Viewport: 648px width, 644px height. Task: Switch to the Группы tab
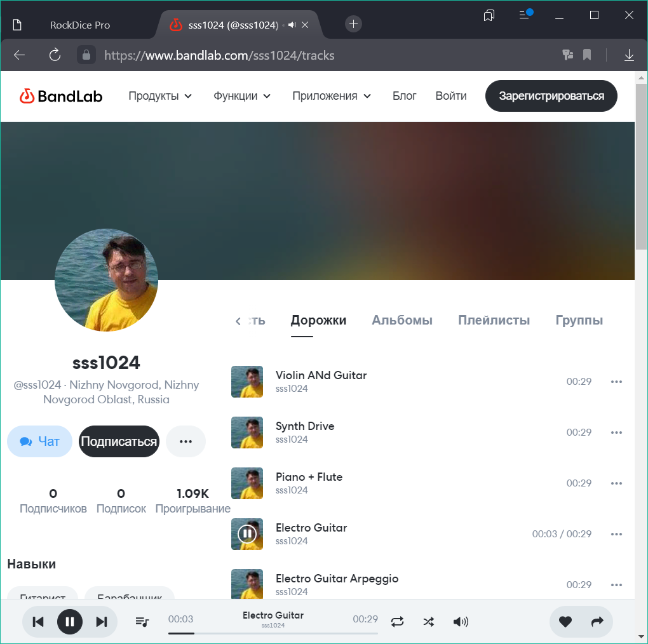579,321
